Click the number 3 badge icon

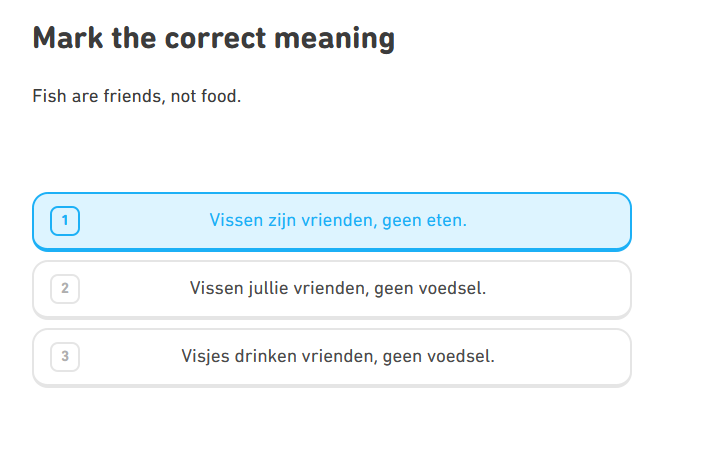coord(65,356)
